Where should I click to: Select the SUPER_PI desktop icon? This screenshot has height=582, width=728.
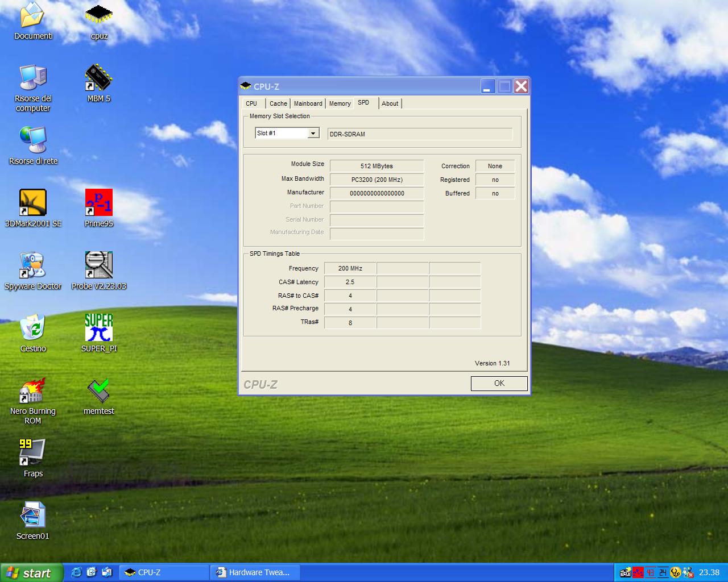pos(99,333)
